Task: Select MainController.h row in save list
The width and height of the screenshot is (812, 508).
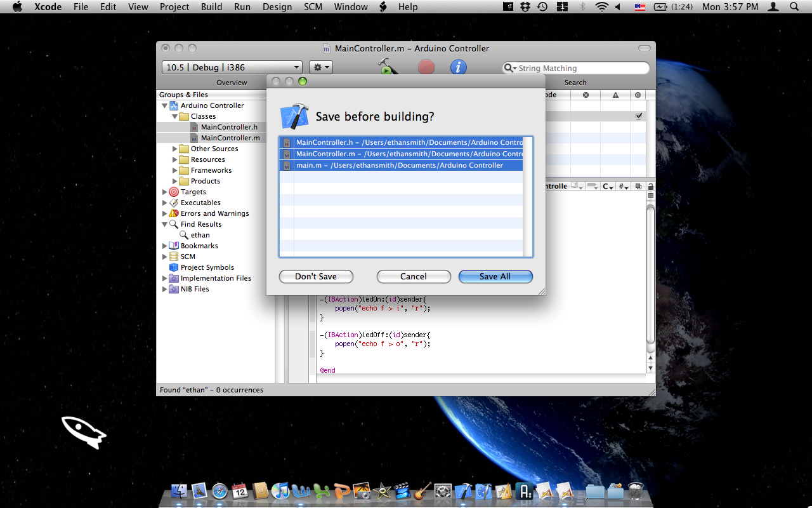Action: click(401, 142)
